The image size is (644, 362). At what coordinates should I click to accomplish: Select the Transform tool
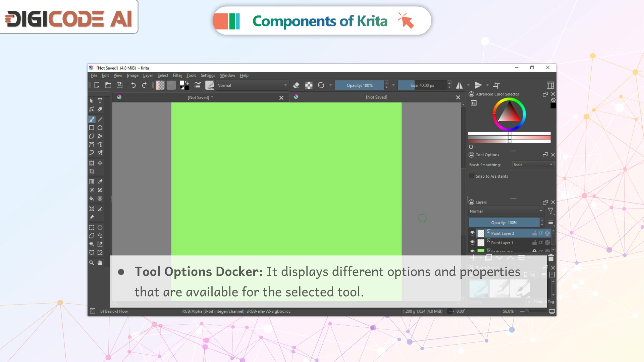[92, 163]
